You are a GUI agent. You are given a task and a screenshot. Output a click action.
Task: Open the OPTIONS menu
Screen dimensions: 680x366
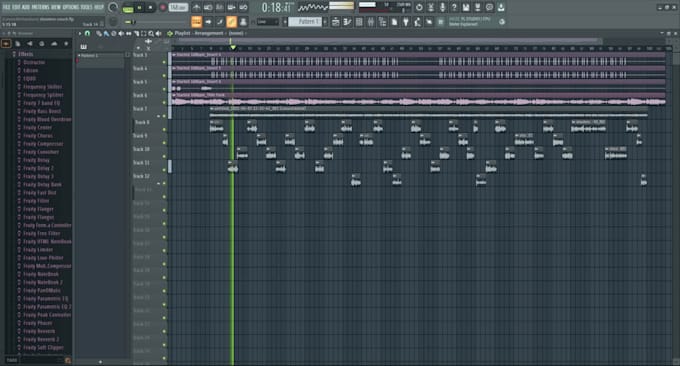[71, 7]
